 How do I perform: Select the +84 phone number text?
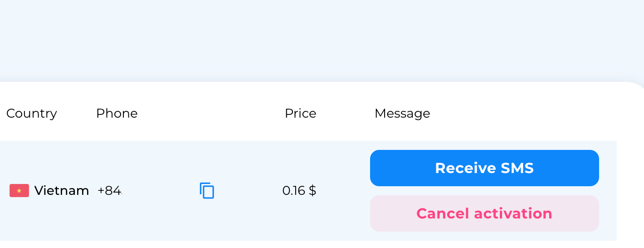110,191
